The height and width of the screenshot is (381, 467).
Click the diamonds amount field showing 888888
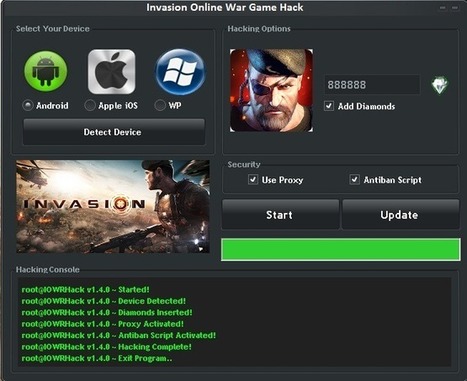click(372, 85)
